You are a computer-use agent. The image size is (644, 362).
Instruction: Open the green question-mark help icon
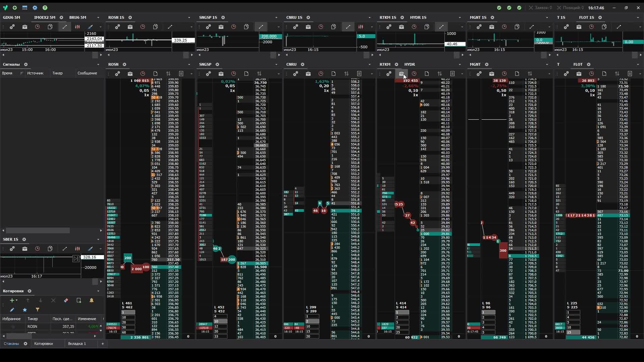[45, 8]
